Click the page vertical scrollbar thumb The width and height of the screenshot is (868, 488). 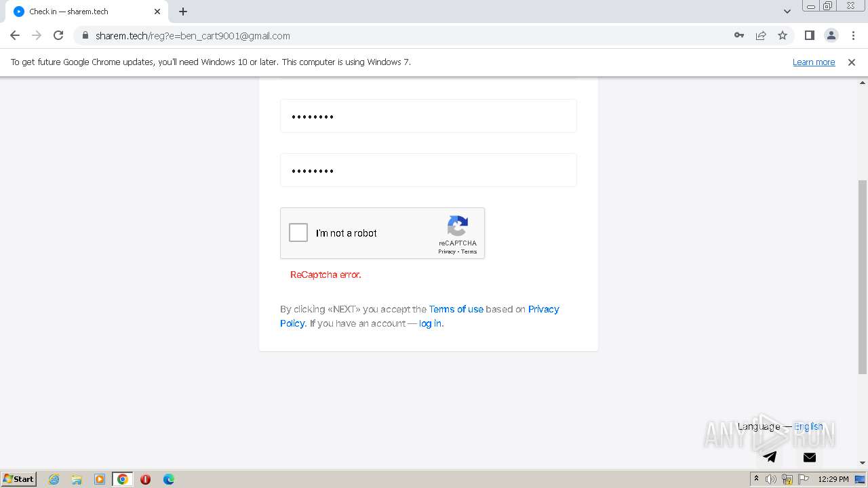click(863, 277)
